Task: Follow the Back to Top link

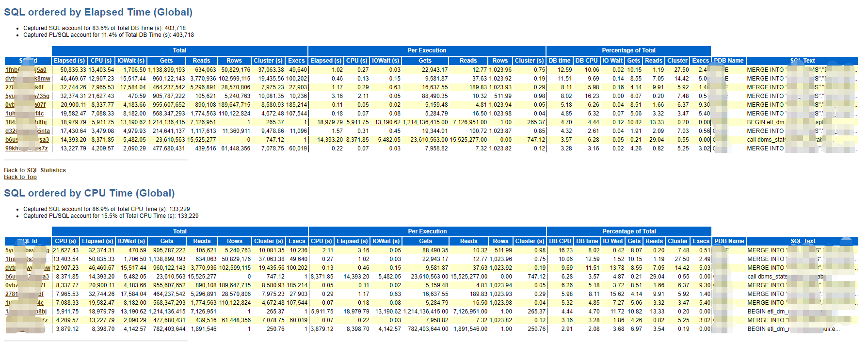Action: point(20,177)
